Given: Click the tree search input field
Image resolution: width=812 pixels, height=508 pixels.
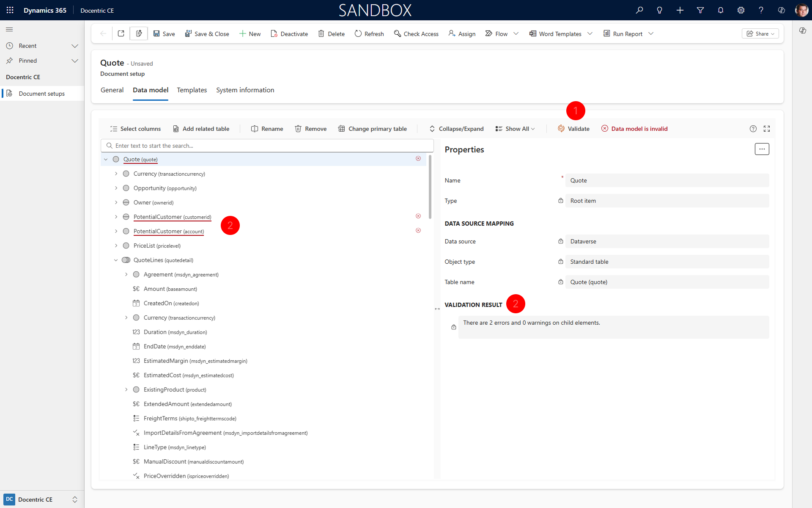Looking at the screenshot, I should [267, 146].
